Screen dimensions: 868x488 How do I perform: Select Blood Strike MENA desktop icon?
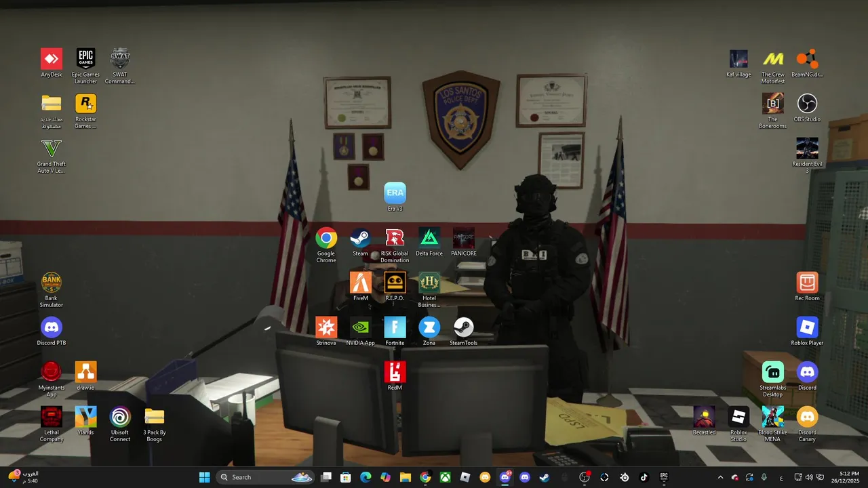click(x=773, y=424)
